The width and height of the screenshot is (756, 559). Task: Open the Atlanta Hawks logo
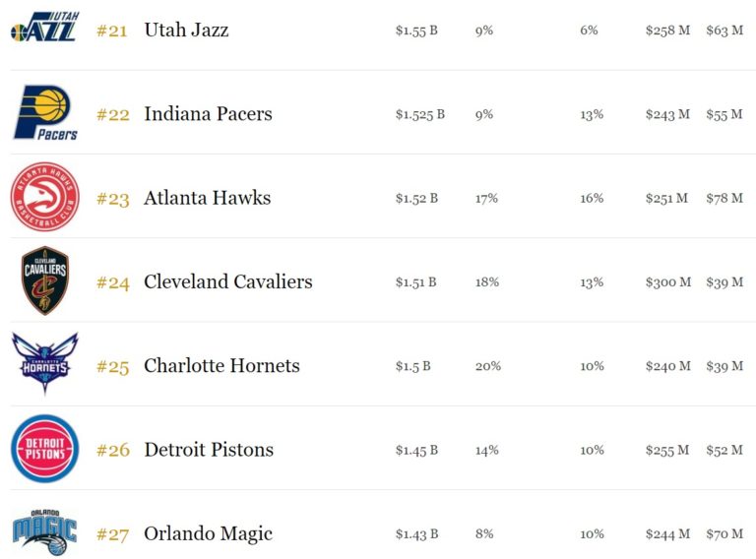point(44,197)
